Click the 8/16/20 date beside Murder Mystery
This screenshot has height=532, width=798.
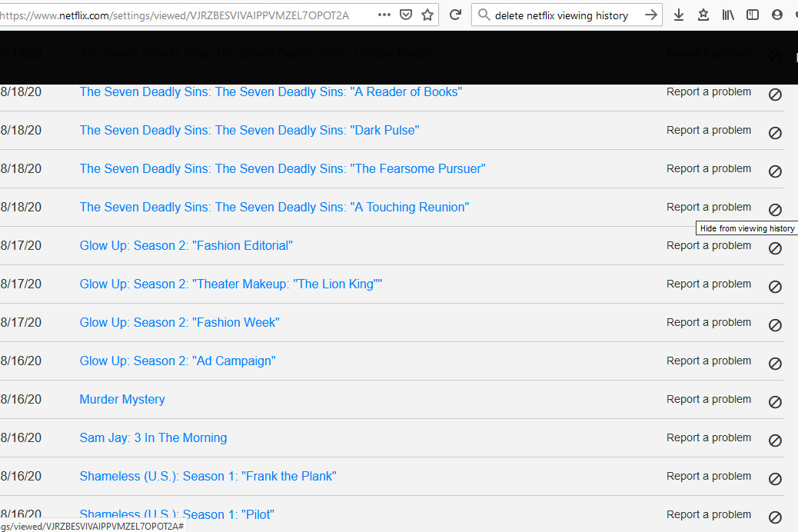tap(21, 399)
